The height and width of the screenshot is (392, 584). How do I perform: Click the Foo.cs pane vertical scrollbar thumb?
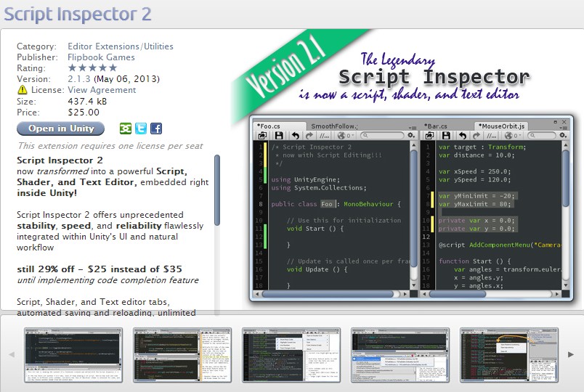(413, 208)
